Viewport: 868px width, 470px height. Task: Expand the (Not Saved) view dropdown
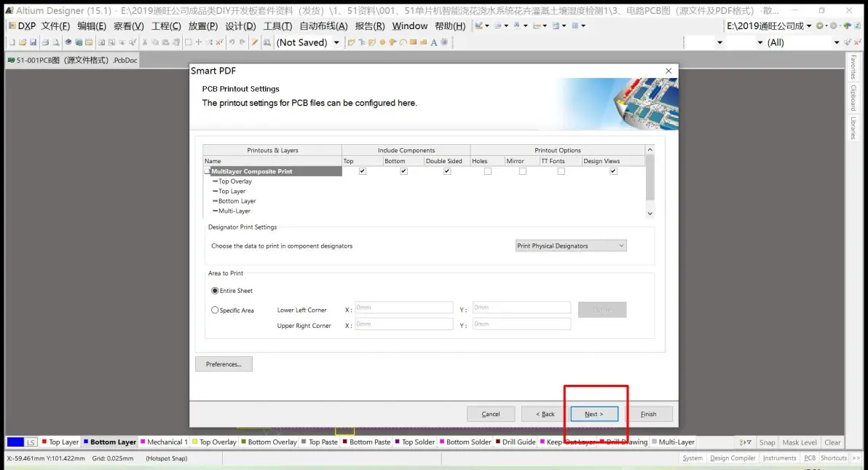coord(336,42)
